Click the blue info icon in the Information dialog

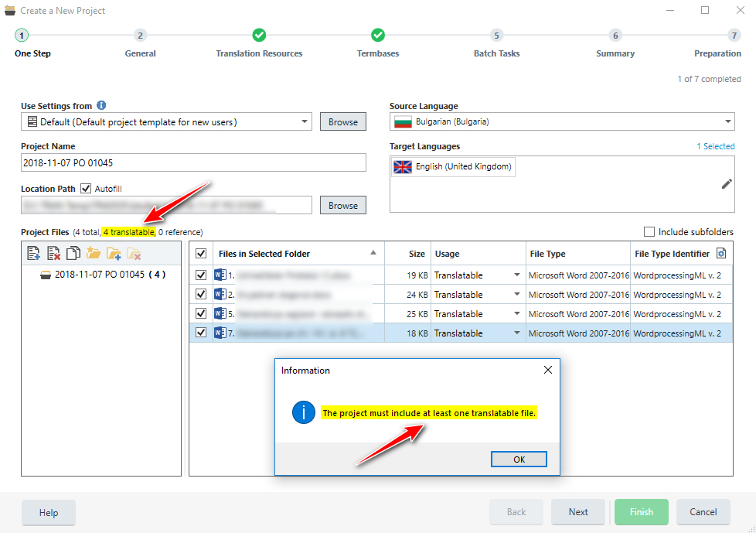[x=304, y=412]
